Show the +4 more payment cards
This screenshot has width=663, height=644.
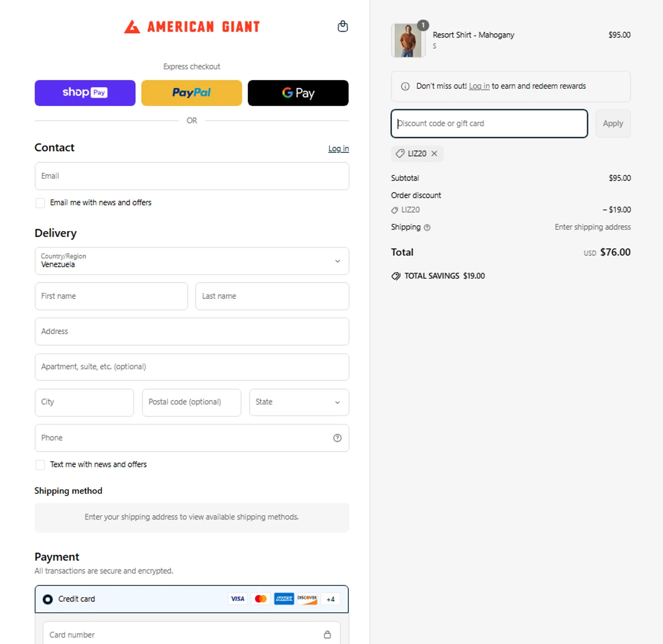(x=331, y=599)
